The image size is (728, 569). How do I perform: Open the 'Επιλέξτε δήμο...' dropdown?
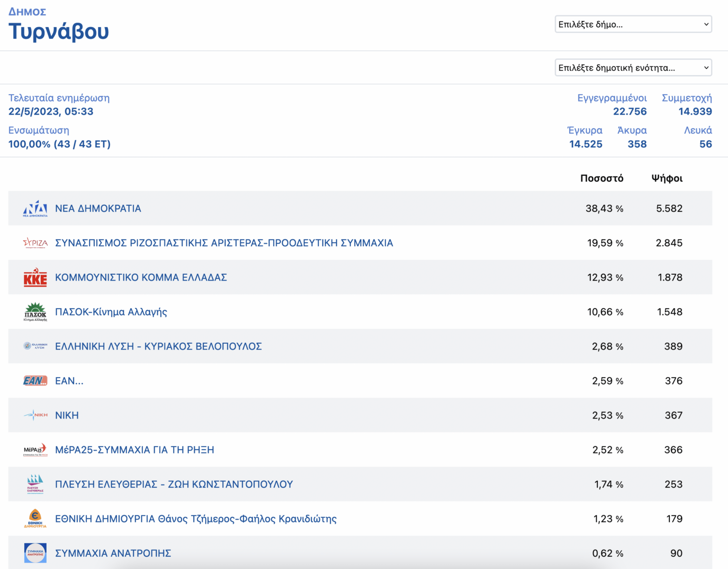tap(633, 24)
